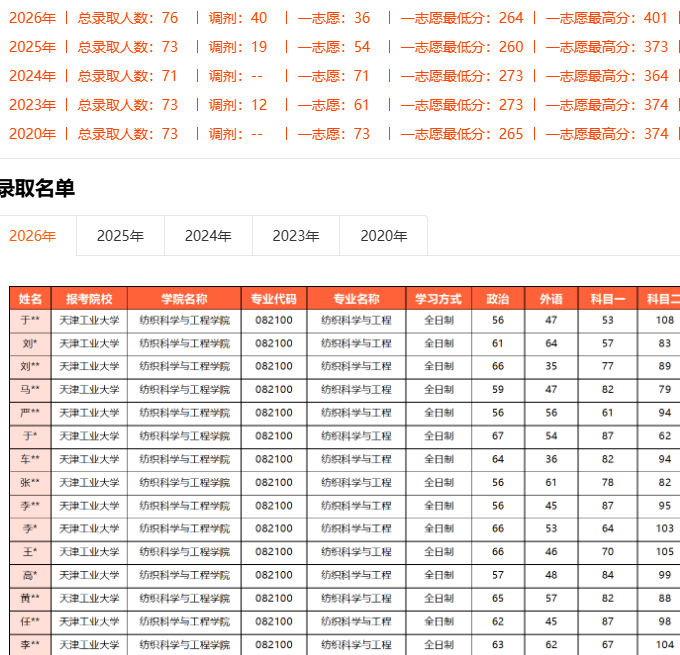Screen dimensions: 680x655
Task: Click the 学院名称 column header
Action: pos(184,299)
